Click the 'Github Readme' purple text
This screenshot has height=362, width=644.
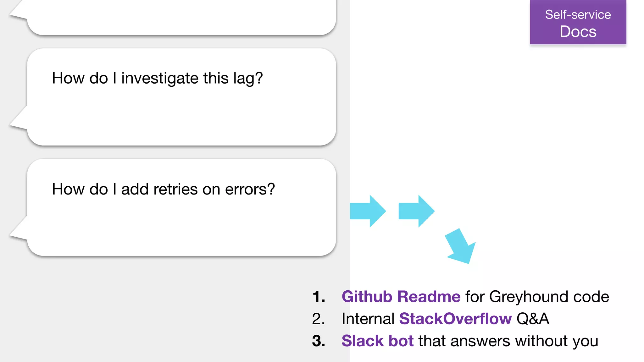click(401, 297)
